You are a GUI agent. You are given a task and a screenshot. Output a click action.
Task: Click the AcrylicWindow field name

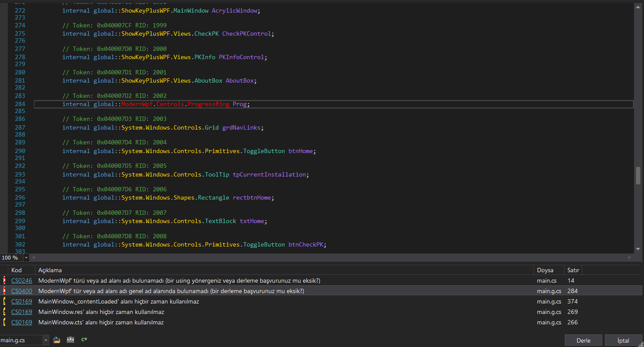235,10
